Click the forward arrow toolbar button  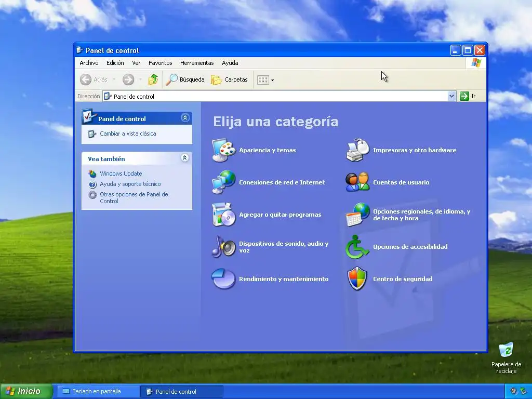[x=128, y=79]
